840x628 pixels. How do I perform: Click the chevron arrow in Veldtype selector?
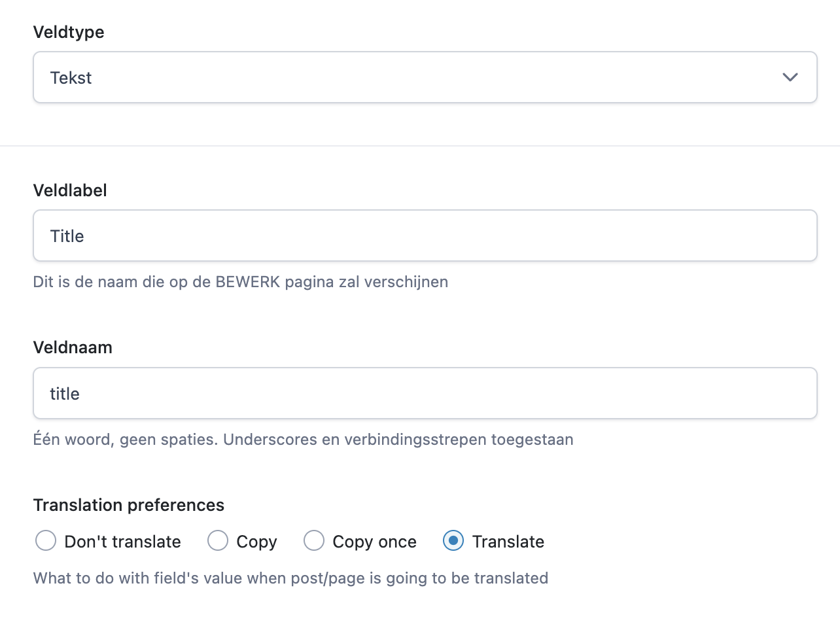click(790, 77)
